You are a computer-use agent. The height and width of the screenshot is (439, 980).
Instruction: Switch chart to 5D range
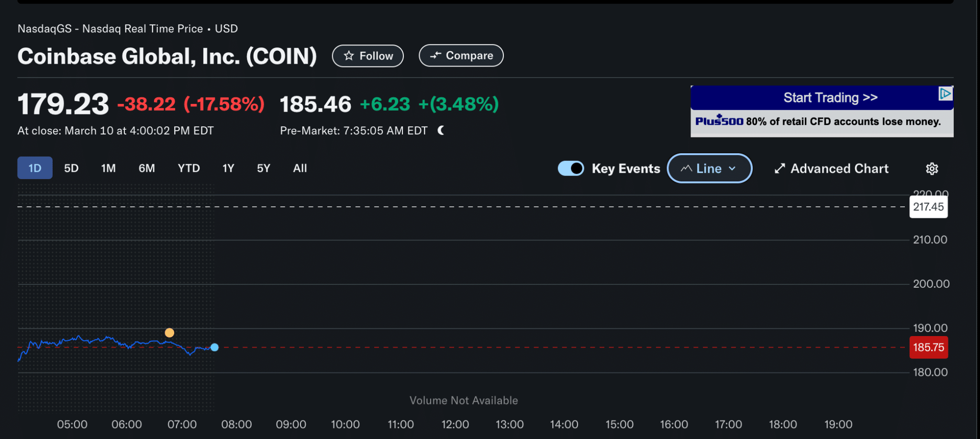71,168
